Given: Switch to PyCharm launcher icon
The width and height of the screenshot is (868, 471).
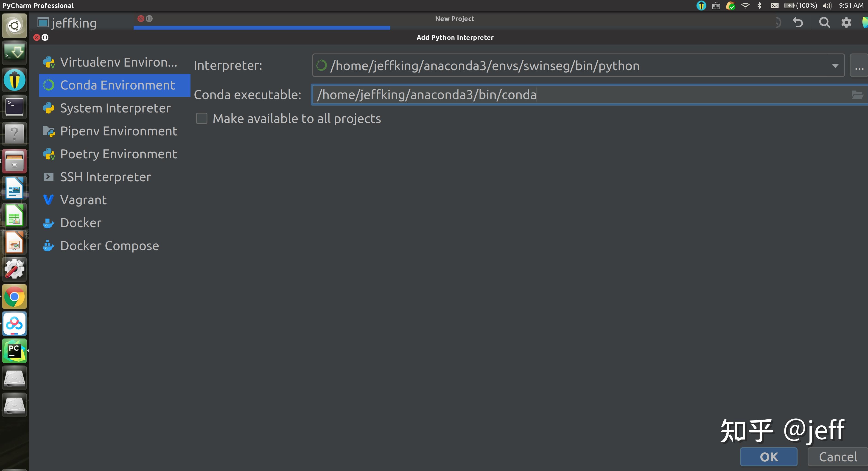Looking at the screenshot, I should (14, 351).
